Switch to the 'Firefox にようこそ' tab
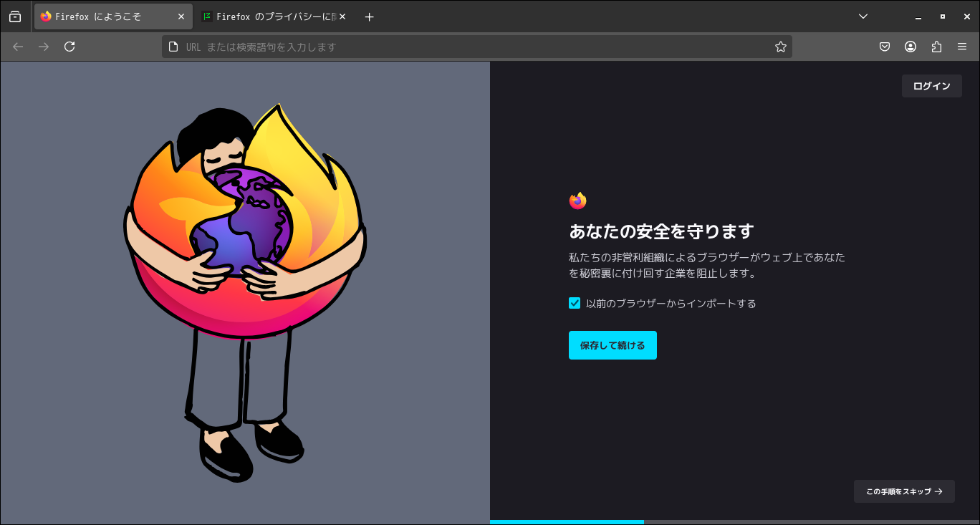Viewport: 980px width, 525px height. (113, 16)
